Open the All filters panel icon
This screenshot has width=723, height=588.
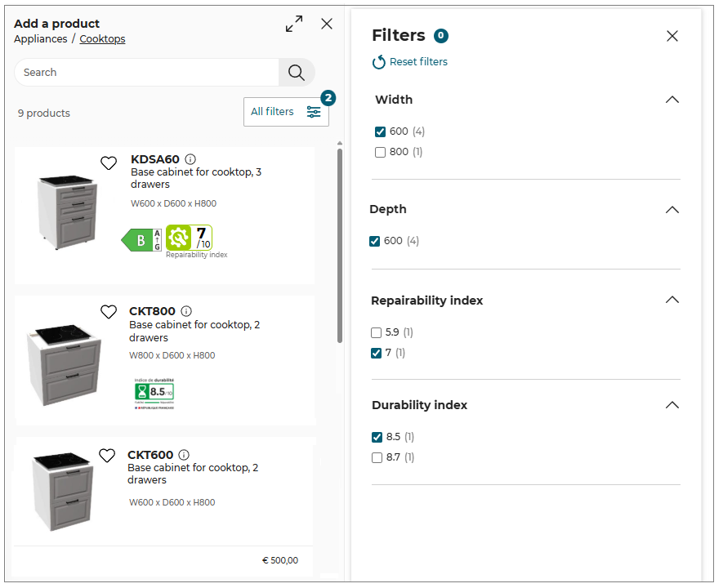(x=313, y=112)
